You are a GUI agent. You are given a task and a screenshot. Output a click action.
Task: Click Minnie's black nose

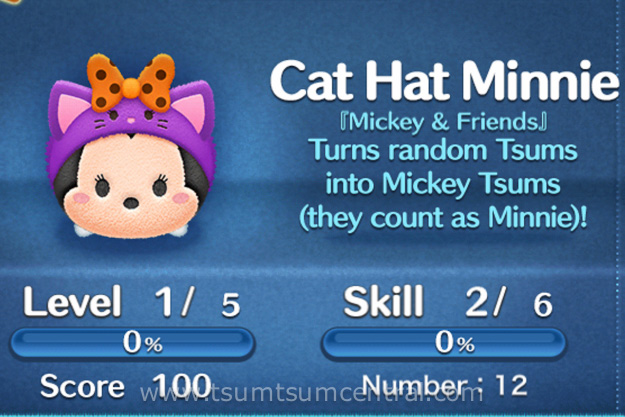[131, 203]
